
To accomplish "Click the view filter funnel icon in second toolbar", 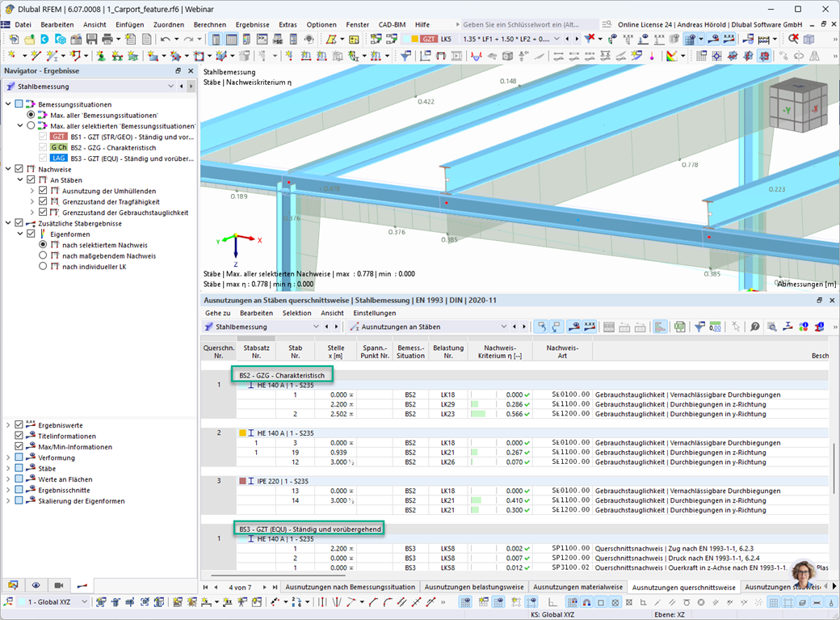I will pyautogui.click(x=405, y=55).
